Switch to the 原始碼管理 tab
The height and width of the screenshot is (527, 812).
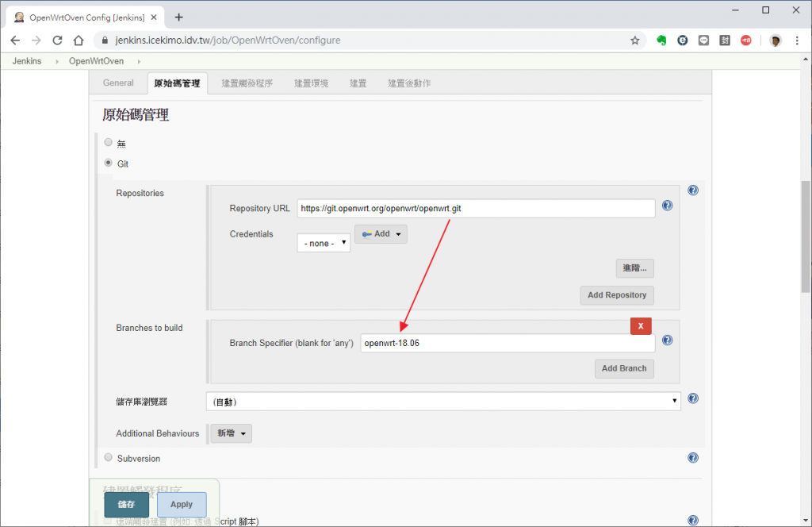(177, 83)
